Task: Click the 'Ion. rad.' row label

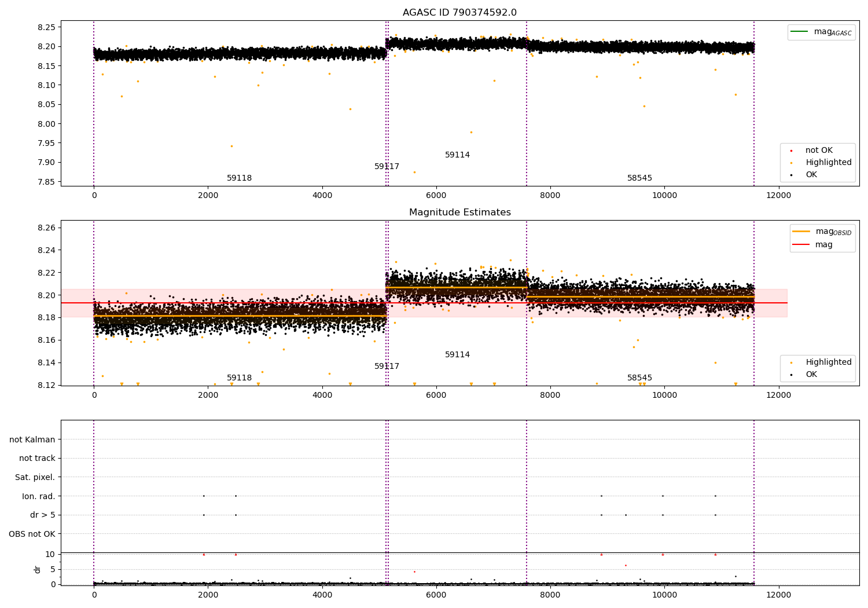Action: (39, 496)
